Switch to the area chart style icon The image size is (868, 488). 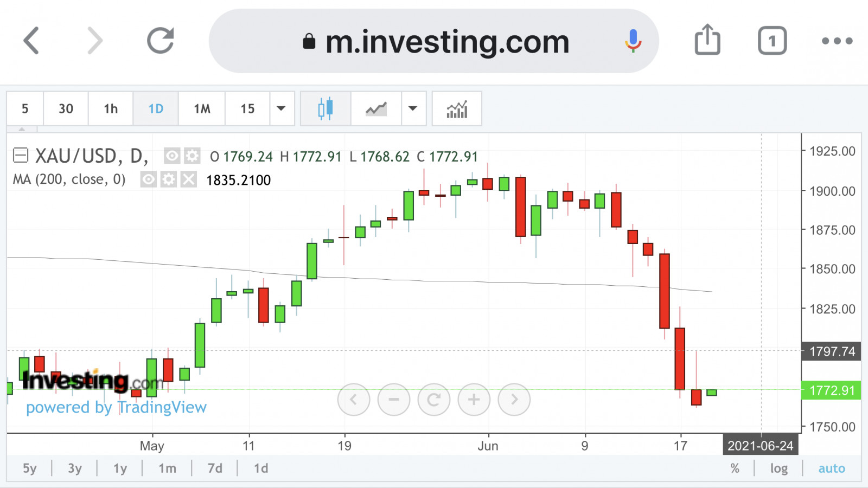pyautogui.click(x=376, y=109)
